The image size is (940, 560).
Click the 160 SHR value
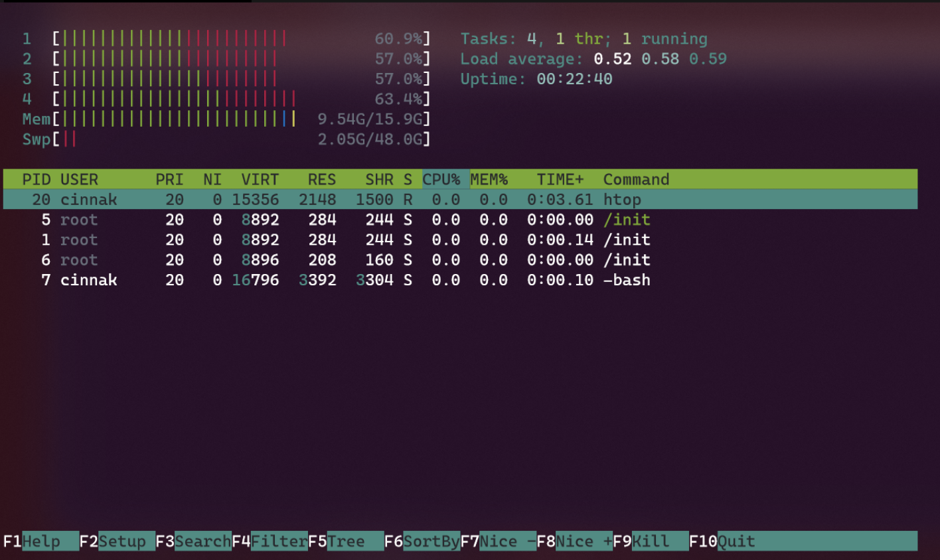[x=379, y=259]
